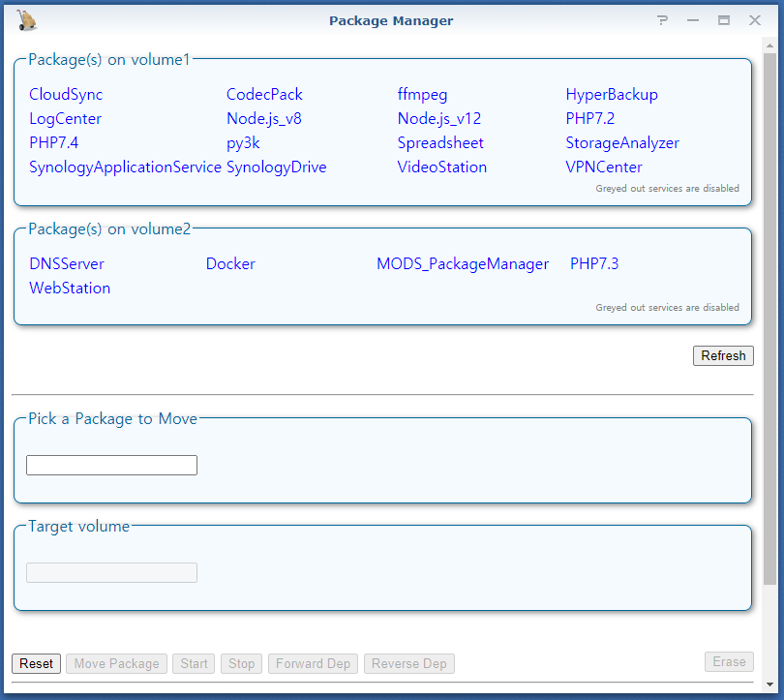The image size is (784, 700).
Task: Select the PHP7.2 package
Action: (x=590, y=119)
